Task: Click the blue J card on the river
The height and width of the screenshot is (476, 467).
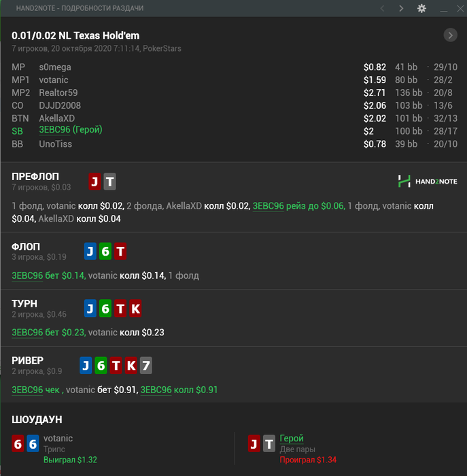Action: (86, 365)
